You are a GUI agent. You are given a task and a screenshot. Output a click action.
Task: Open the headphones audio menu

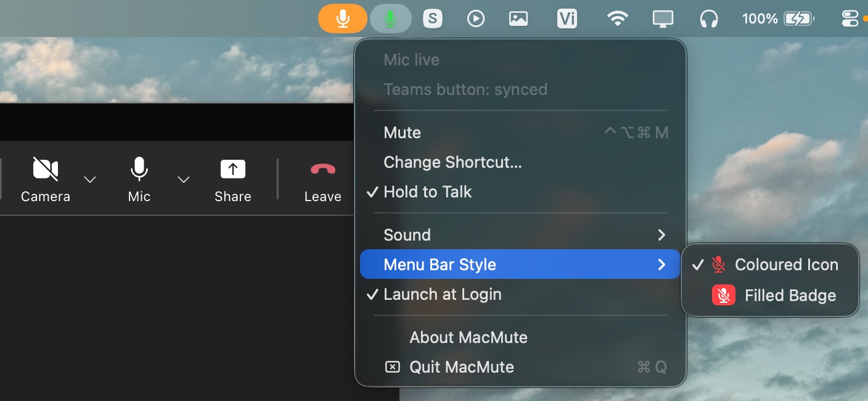pyautogui.click(x=709, y=19)
